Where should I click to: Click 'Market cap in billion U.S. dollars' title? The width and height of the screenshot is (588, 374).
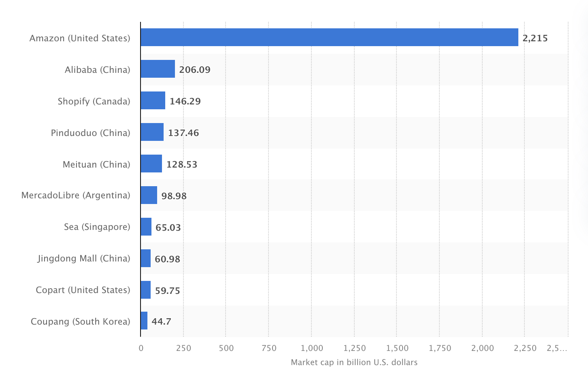(354, 362)
